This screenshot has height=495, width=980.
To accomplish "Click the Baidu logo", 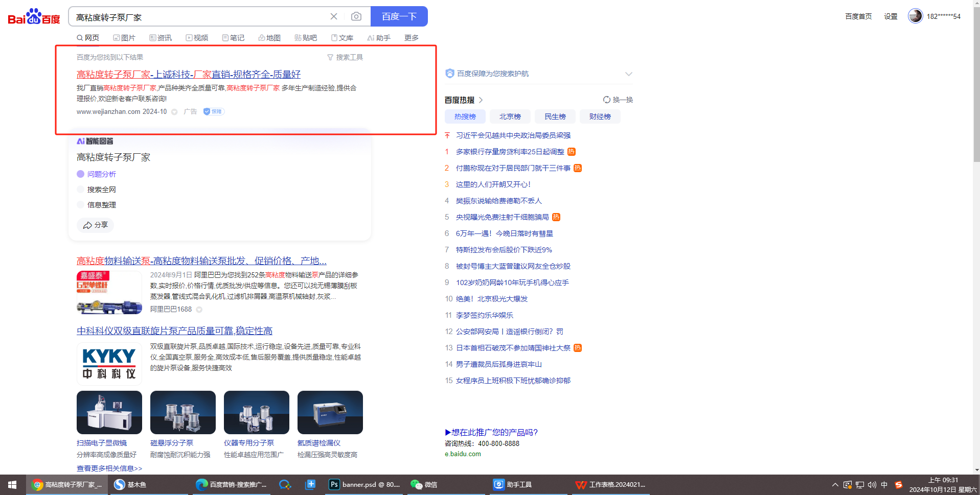I will pyautogui.click(x=34, y=17).
